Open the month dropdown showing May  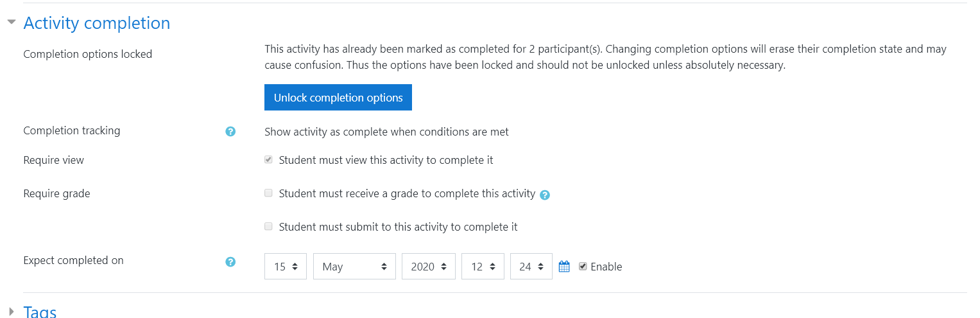click(x=354, y=267)
